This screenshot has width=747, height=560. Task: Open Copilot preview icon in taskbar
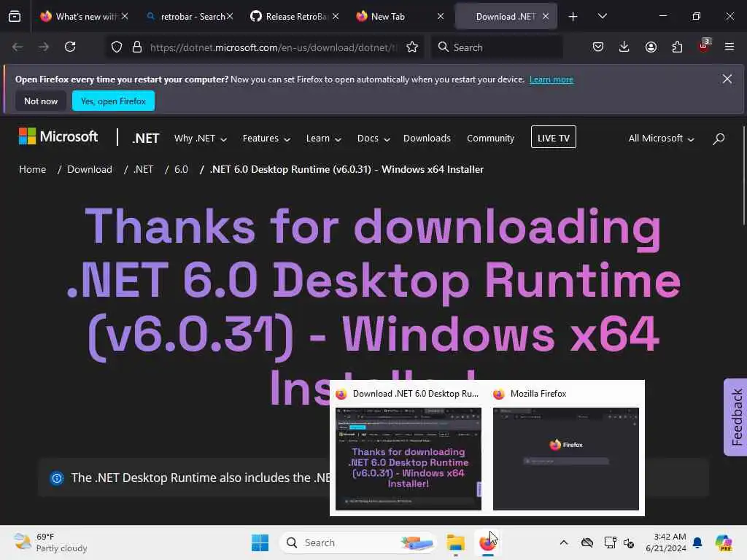click(x=724, y=542)
